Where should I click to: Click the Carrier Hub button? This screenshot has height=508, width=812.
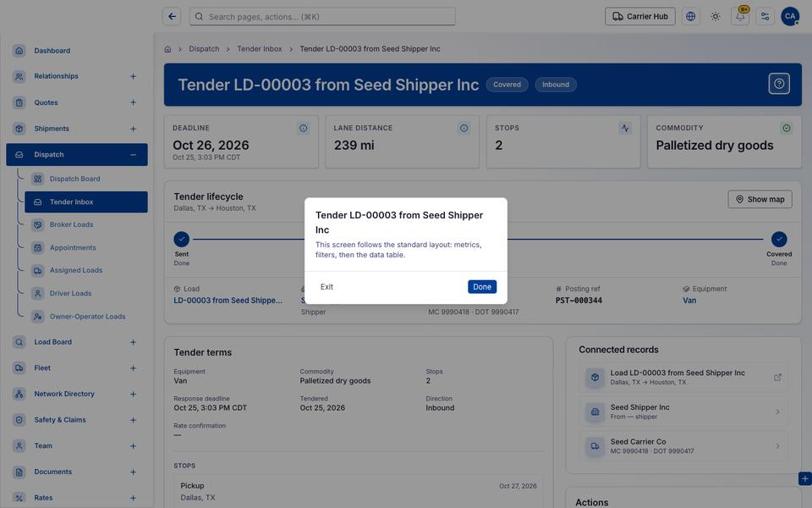640,17
